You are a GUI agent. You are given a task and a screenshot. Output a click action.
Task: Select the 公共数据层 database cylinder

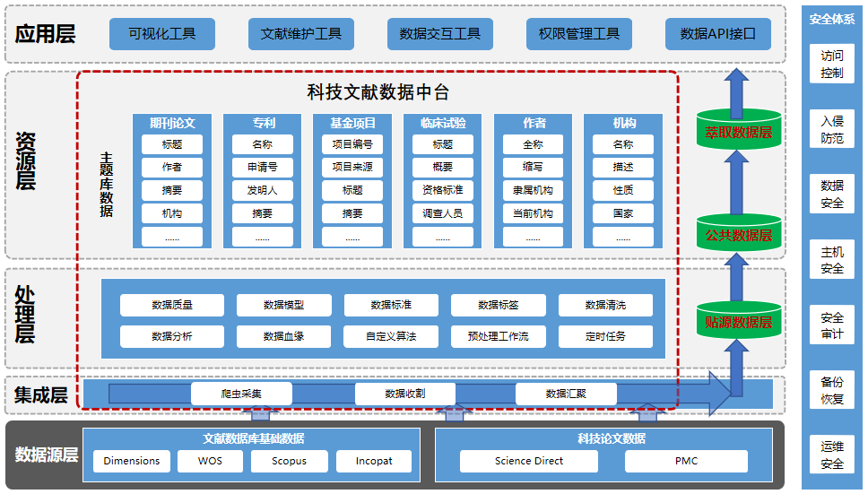(x=738, y=233)
